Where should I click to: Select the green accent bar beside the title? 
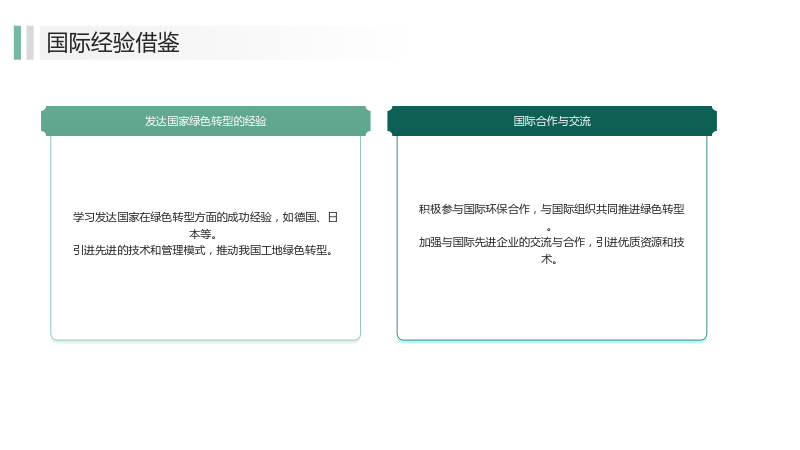[17, 43]
